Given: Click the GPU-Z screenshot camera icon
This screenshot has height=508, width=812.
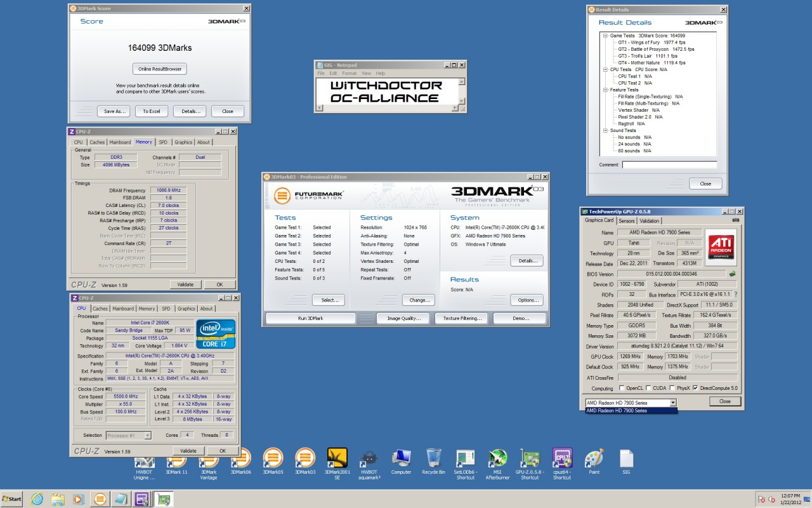Looking at the screenshot, I should 735,220.
